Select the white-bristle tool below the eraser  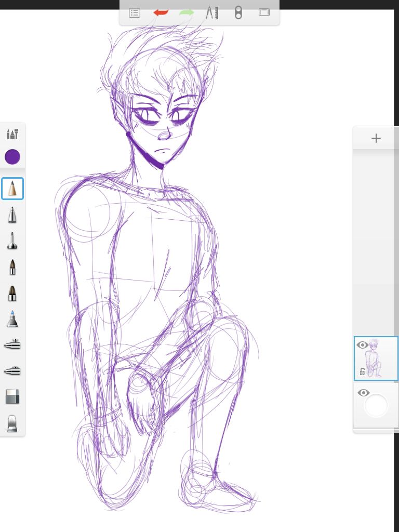pos(12,423)
